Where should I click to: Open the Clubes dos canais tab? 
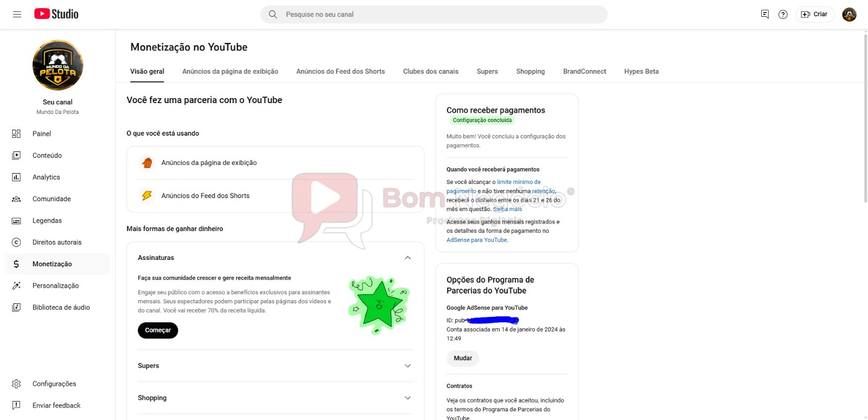pos(431,72)
